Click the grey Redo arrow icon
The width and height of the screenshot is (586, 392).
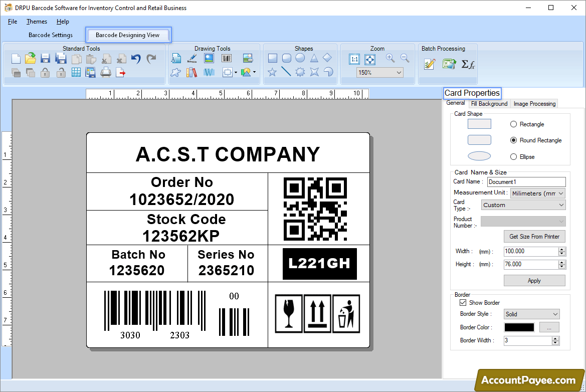click(x=151, y=59)
